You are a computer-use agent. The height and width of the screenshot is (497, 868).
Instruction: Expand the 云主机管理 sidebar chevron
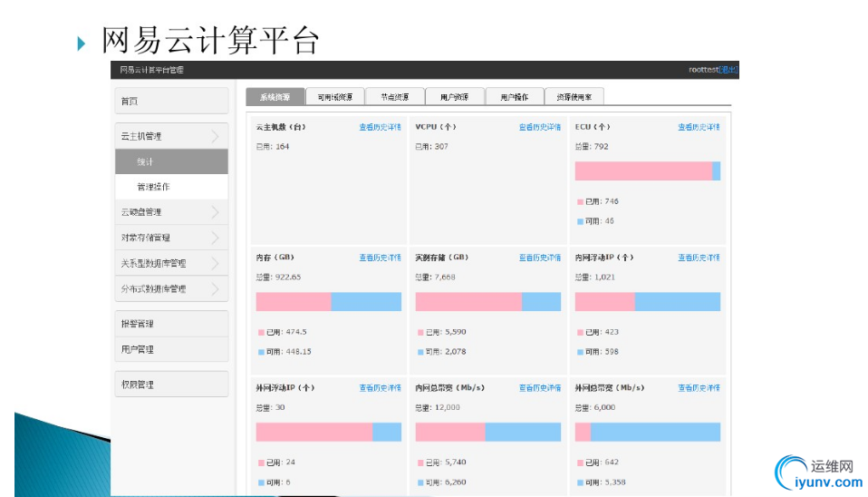click(x=216, y=136)
